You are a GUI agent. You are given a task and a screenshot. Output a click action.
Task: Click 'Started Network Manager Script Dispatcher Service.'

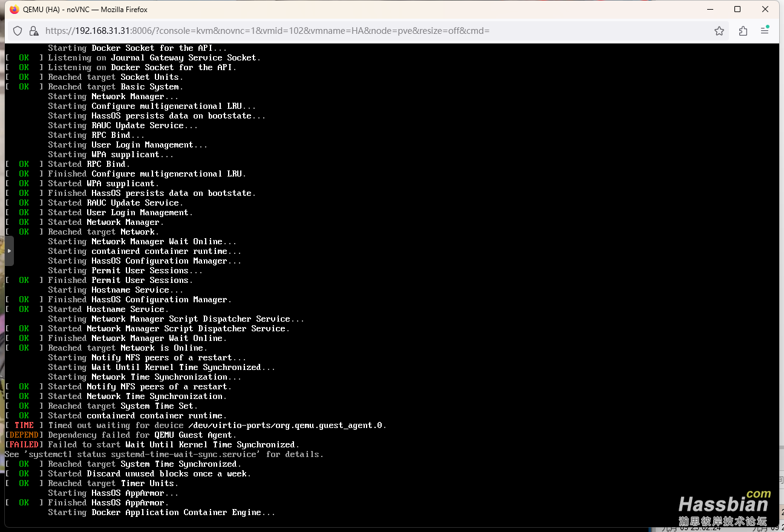coord(169,328)
